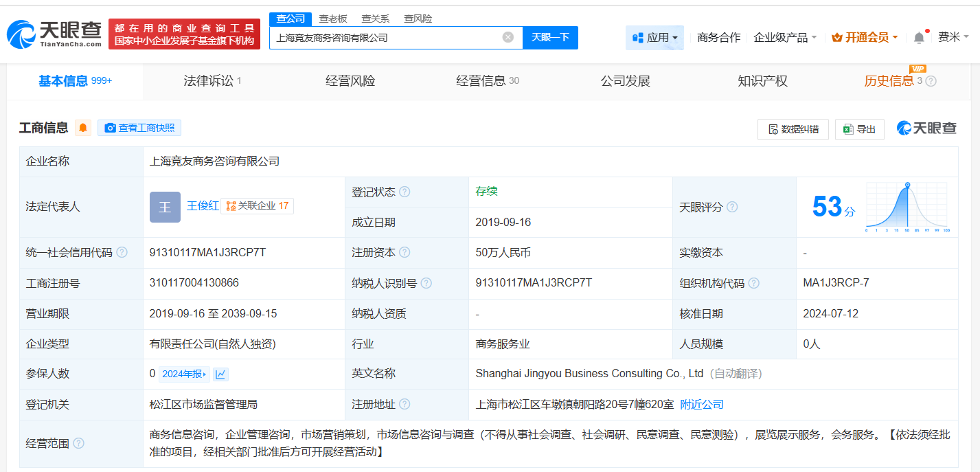Image resolution: width=980 pixels, height=472 pixels.
Task: Click legal representative 王俊红 link
Action: click(x=203, y=205)
